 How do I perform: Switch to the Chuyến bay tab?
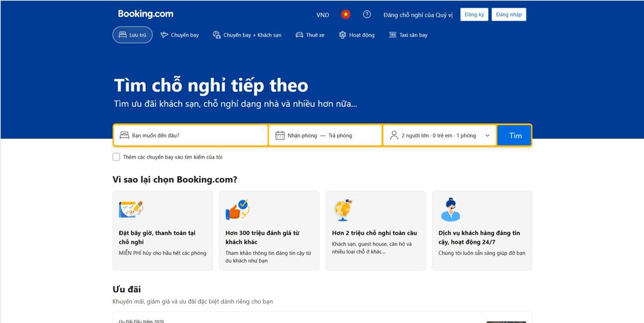179,35
